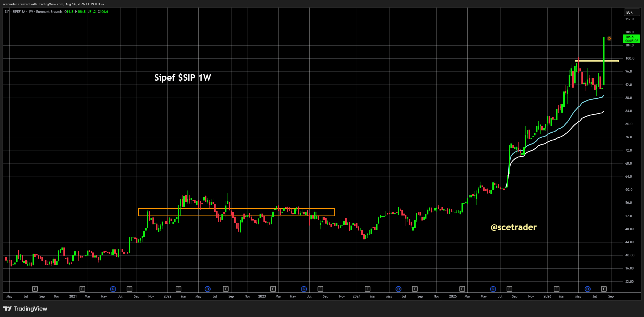This screenshot has height=317, width=644.
Task: Click the 2023 label on time axis
Action: coord(262,296)
